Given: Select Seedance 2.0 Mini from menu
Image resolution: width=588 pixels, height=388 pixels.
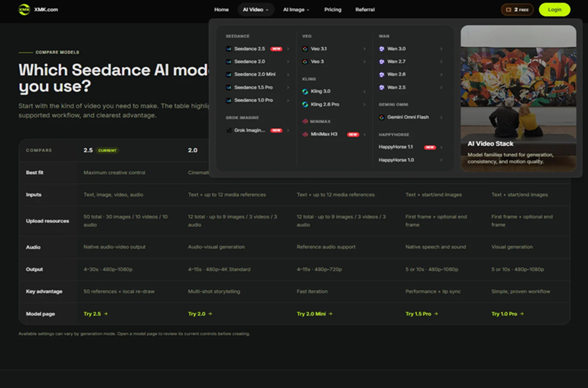Looking at the screenshot, I should (258, 74).
